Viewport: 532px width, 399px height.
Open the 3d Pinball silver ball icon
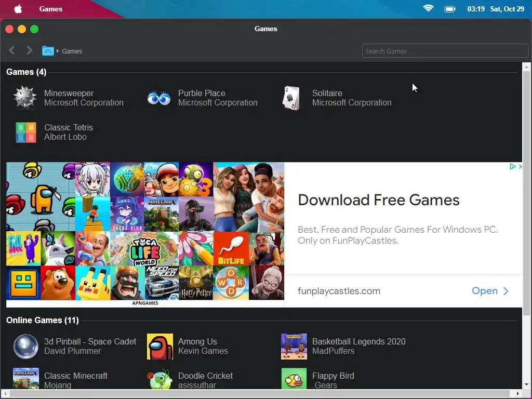26,347
